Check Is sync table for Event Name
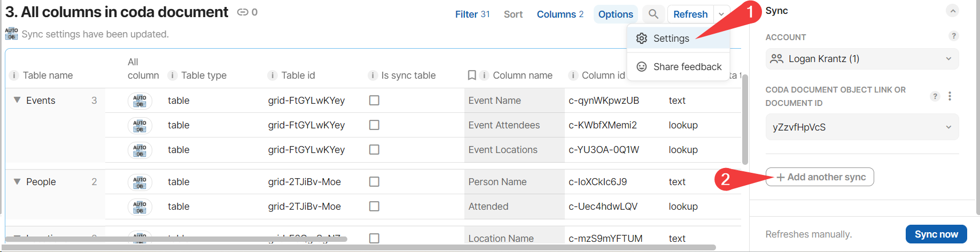The width and height of the screenshot is (980, 252). (375, 101)
